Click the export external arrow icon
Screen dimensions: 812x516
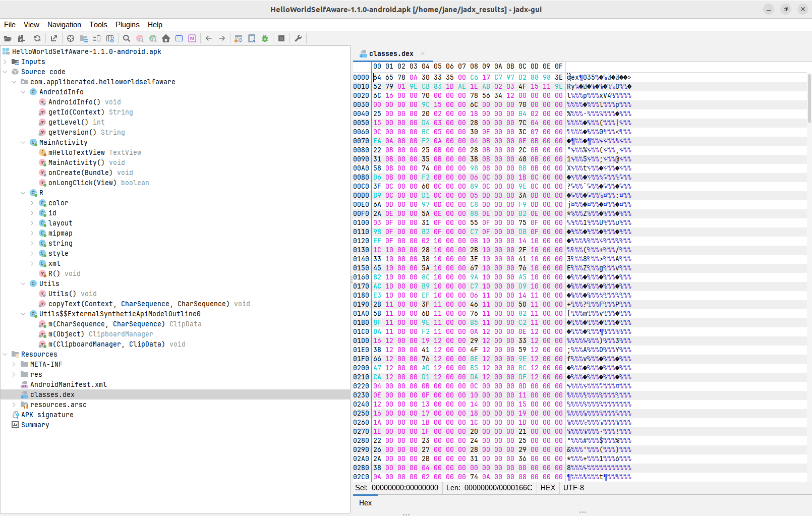point(54,38)
